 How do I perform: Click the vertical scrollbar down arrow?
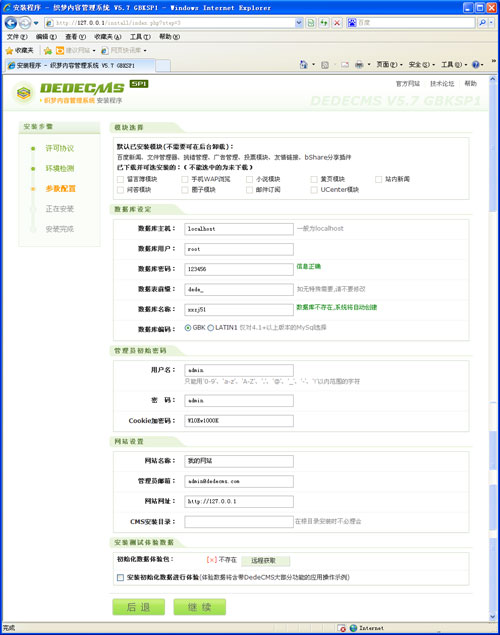493,617
